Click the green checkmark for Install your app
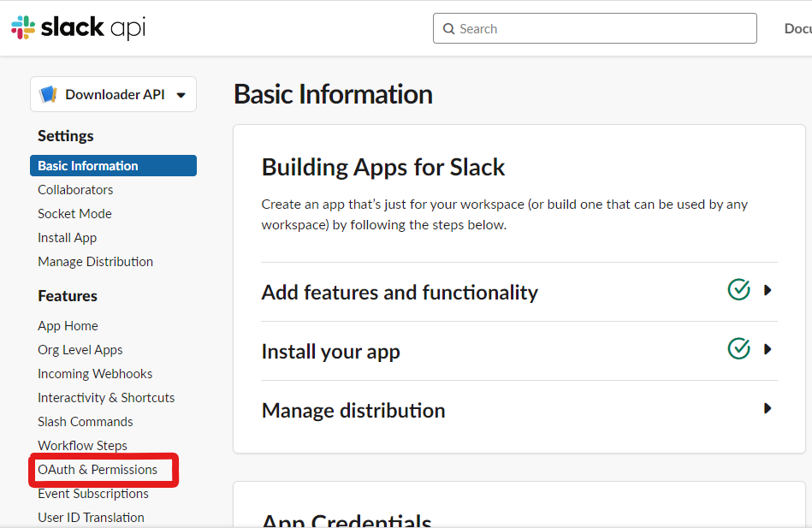812x528 pixels. [x=738, y=348]
